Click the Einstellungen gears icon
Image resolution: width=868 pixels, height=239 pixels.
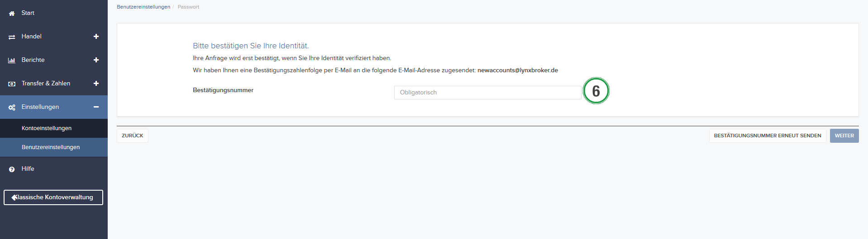(x=12, y=108)
